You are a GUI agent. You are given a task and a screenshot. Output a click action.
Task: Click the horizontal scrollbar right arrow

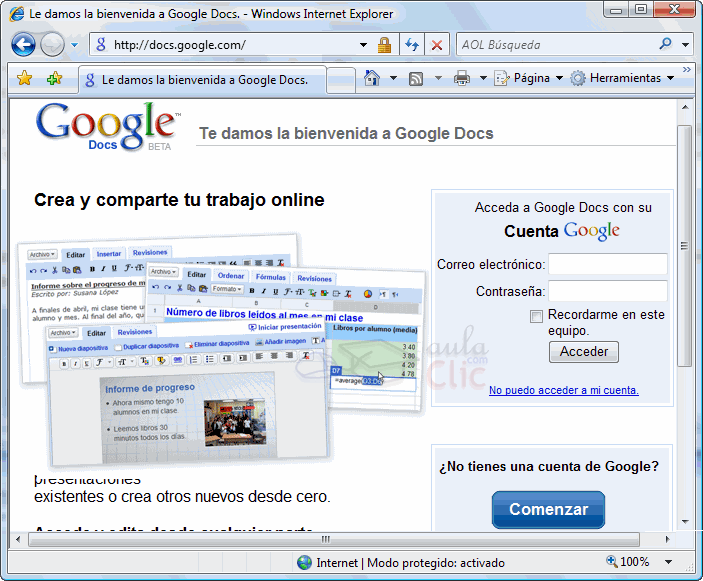(x=667, y=539)
